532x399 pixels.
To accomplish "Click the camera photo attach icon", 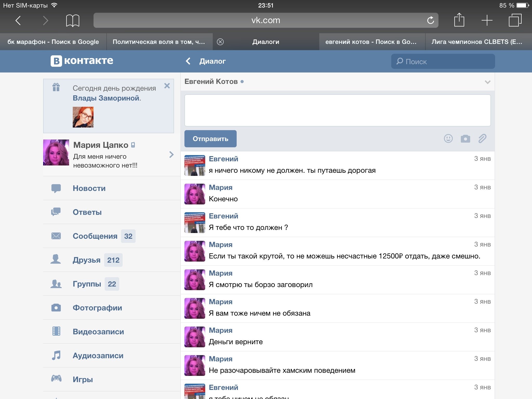I will pos(465,139).
